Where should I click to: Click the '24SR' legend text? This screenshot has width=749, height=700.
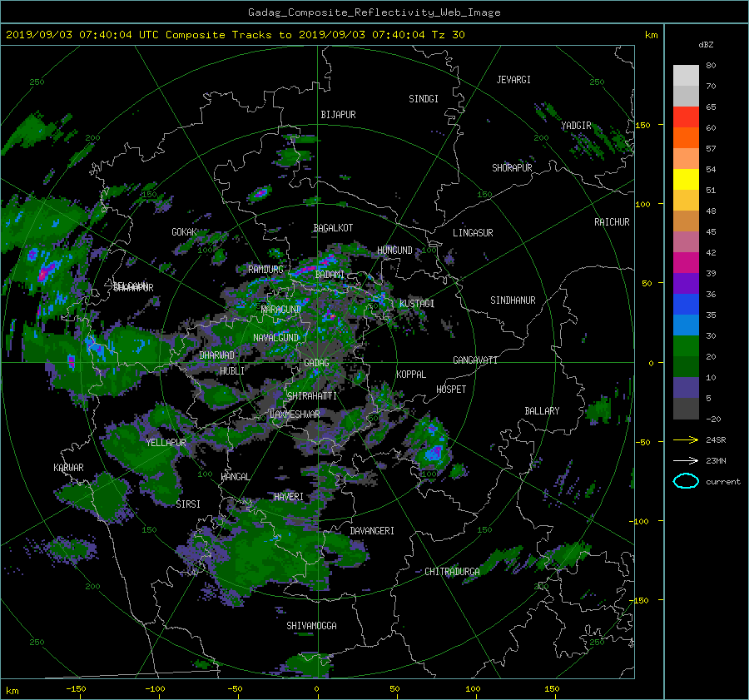point(716,439)
